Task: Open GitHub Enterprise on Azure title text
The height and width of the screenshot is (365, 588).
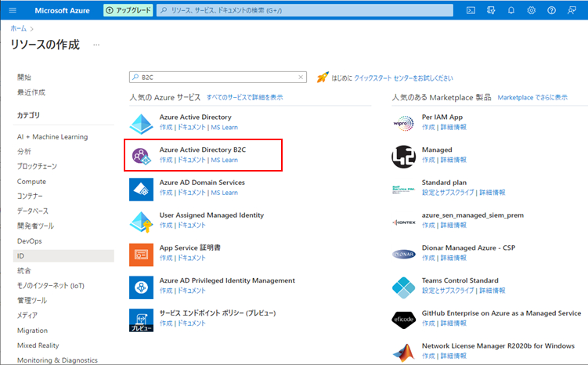Action: (501, 313)
